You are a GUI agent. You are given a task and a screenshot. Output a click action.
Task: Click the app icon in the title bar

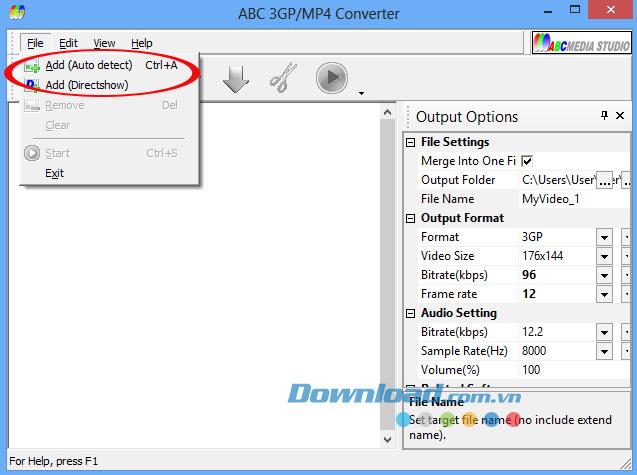(x=17, y=12)
